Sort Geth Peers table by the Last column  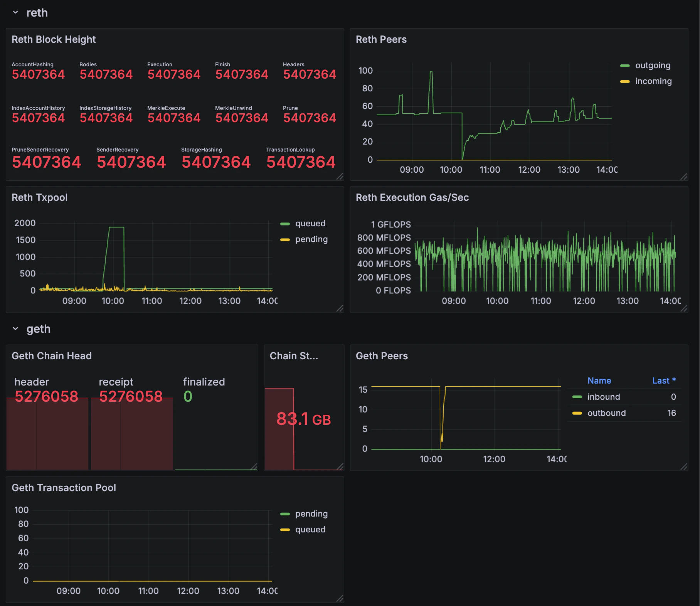pyautogui.click(x=664, y=380)
